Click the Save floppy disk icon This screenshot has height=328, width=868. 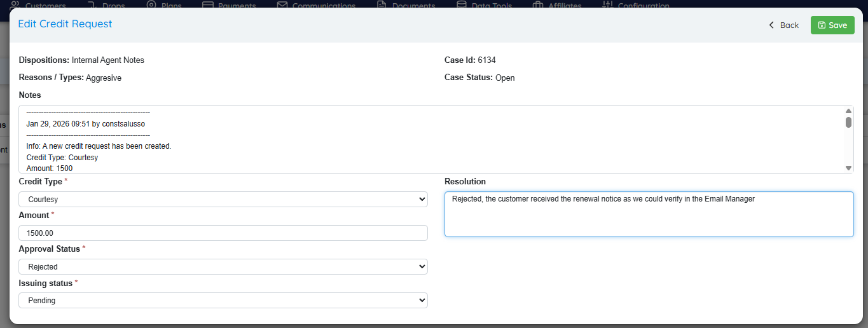822,25
